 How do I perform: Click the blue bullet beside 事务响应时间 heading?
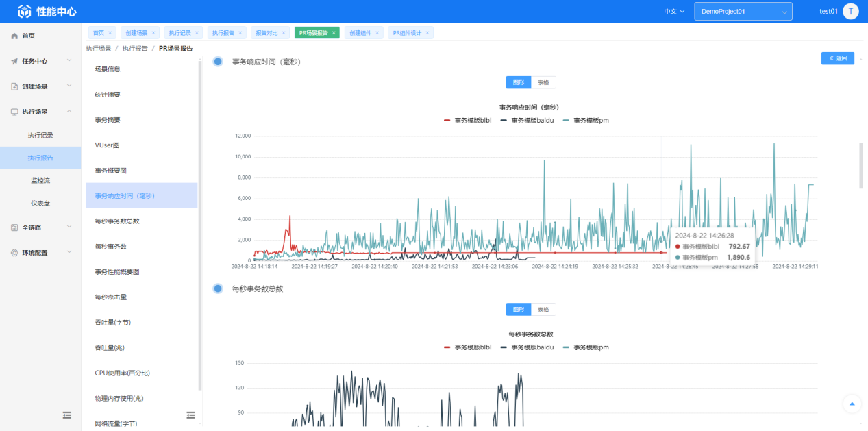[x=218, y=62]
